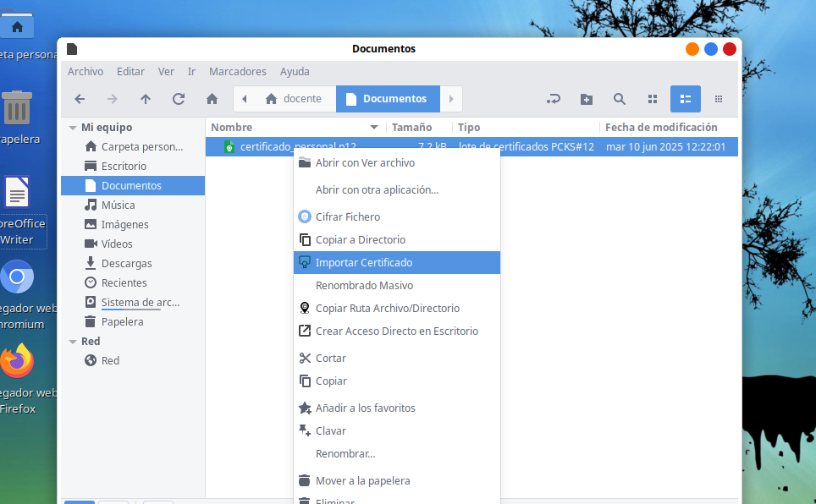Screen dimensions: 816x504
Task: Open the Papelera desktop trash icon
Action: pos(17,108)
